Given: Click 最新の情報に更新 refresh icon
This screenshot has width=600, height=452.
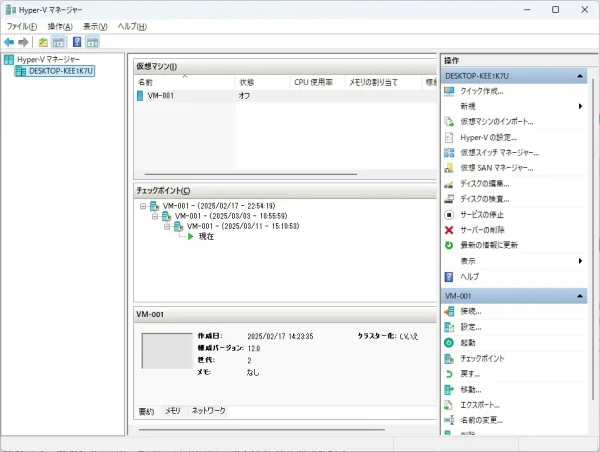Looking at the screenshot, I should point(449,245).
